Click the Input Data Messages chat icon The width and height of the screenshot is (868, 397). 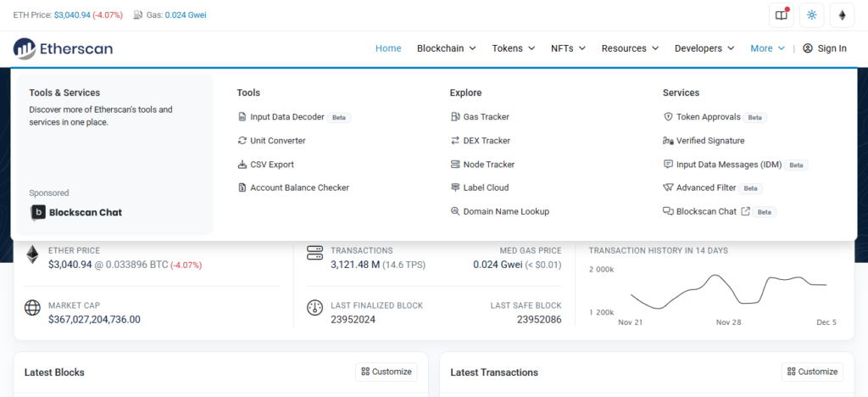(x=668, y=165)
